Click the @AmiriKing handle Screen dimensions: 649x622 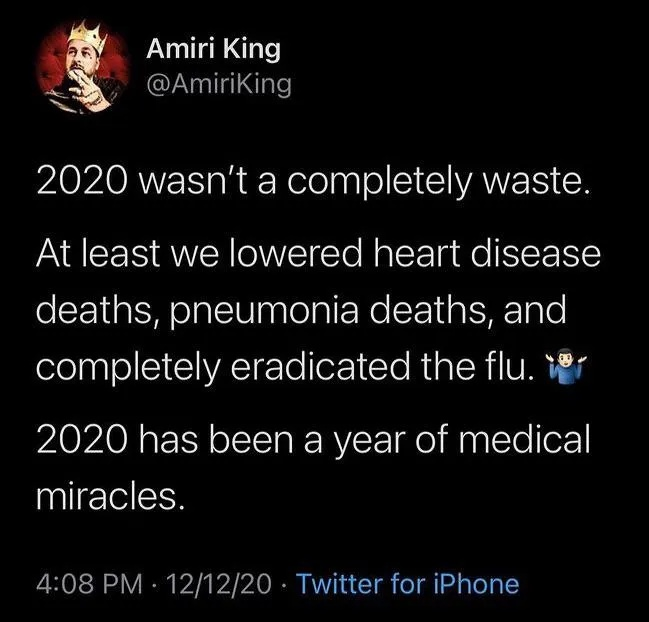[x=218, y=85]
